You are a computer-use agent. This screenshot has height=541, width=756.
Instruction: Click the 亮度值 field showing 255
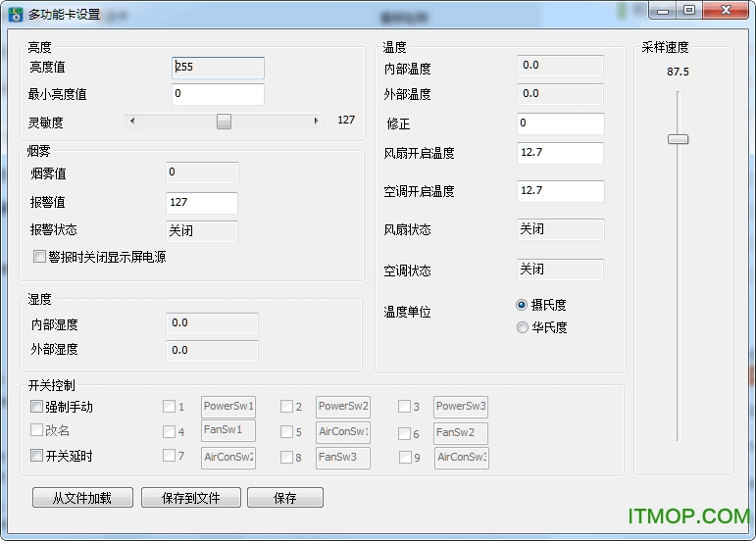tap(218, 68)
